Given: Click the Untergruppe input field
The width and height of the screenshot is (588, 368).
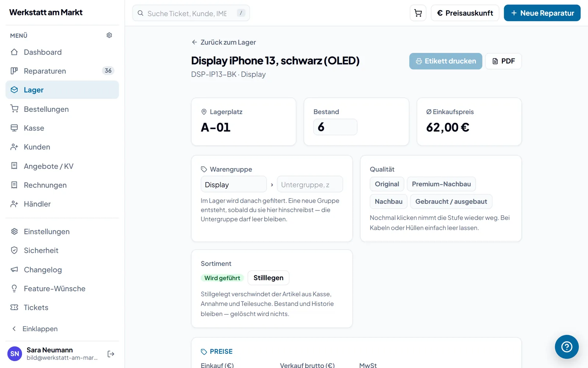Looking at the screenshot, I should 310,184.
